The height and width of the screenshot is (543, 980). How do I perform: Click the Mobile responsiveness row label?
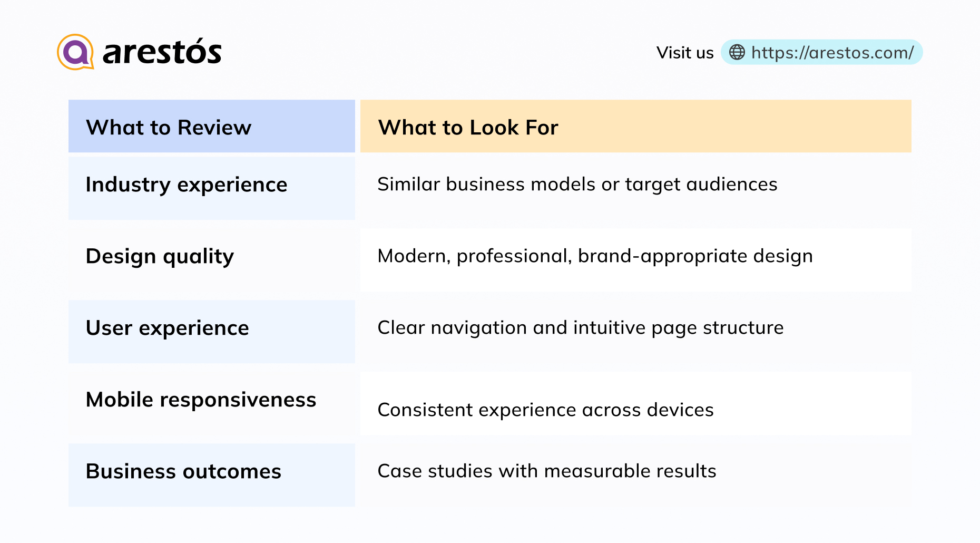[201, 400]
